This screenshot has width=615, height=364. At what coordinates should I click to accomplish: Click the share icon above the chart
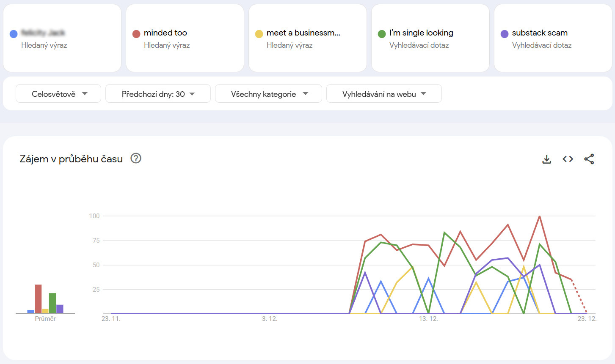point(589,159)
